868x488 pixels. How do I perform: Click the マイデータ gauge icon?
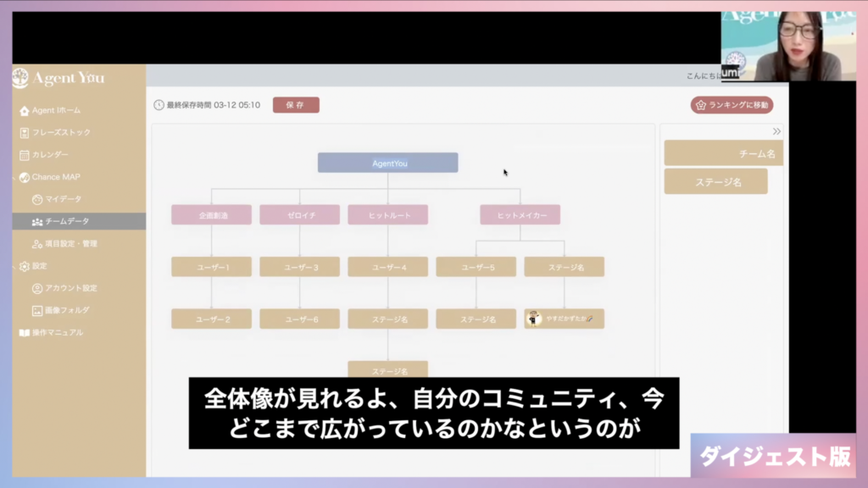tap(36, 199)
